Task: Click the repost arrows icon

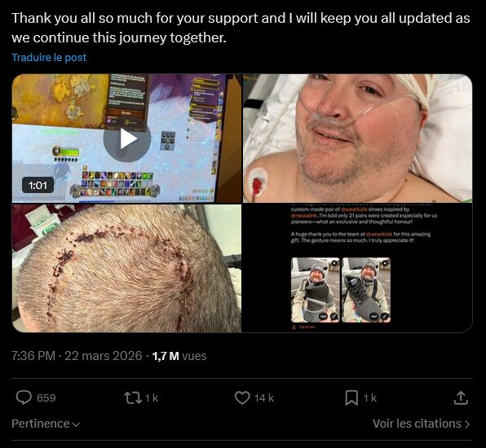Action: coord(133,397)
